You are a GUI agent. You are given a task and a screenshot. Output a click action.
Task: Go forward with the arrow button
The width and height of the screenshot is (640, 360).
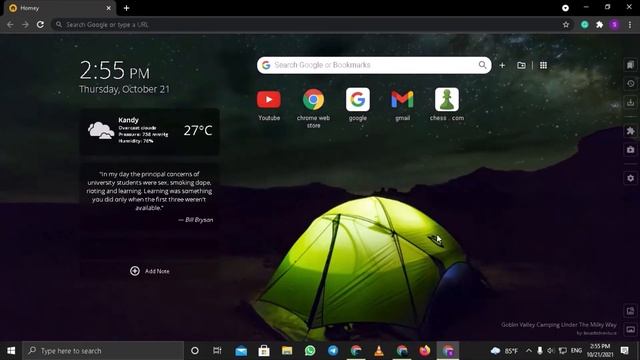pyautogui.click(x=25, y=24)
